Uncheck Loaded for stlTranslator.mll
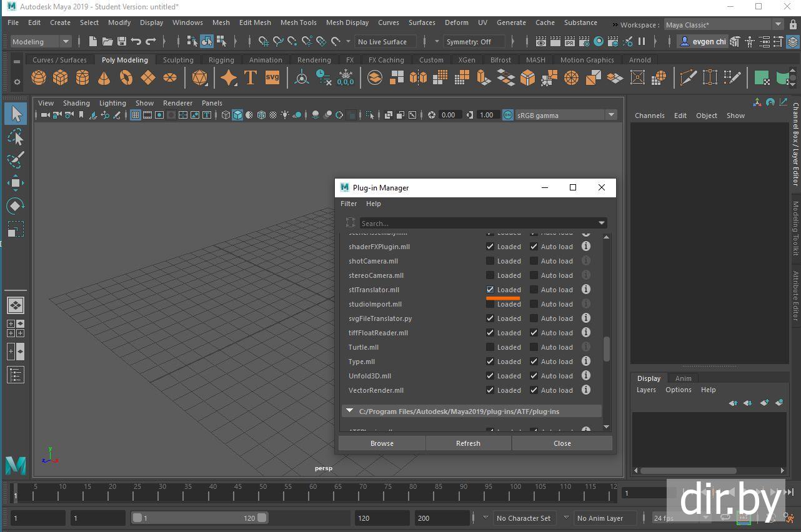This screenshot has height=532, width=801. 490,290
